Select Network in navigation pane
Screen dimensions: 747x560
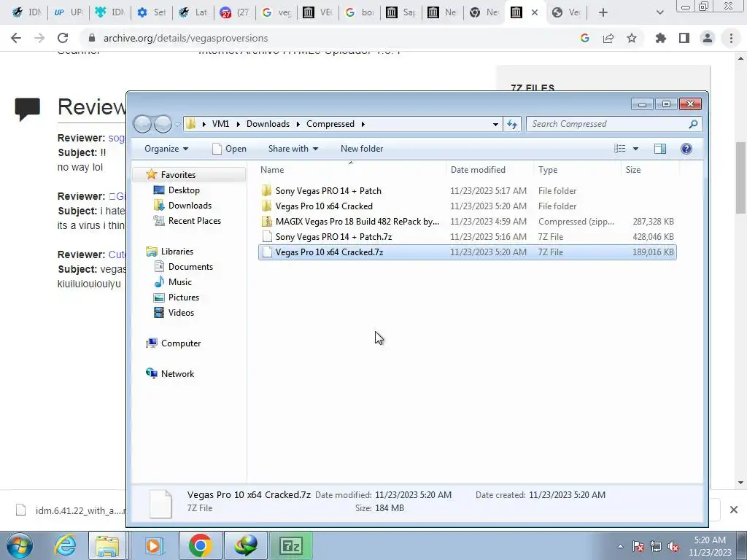pyautogui.click(x=170, y=374)
